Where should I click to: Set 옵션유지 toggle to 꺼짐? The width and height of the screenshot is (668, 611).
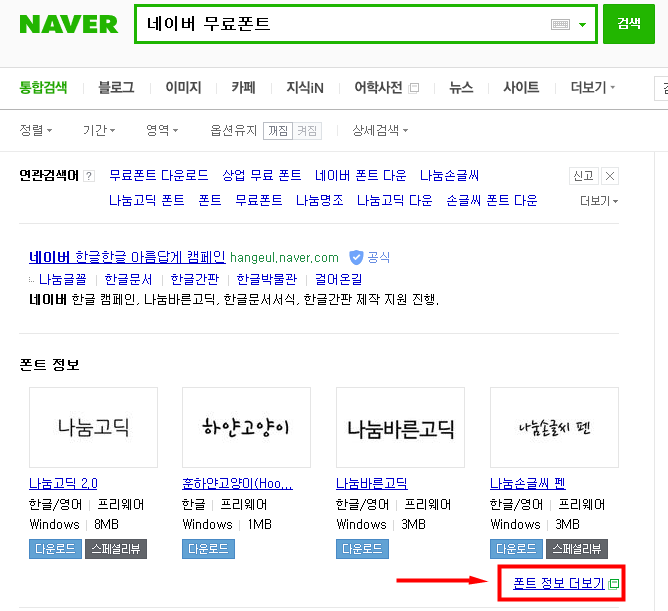click(x=278, y=130)
